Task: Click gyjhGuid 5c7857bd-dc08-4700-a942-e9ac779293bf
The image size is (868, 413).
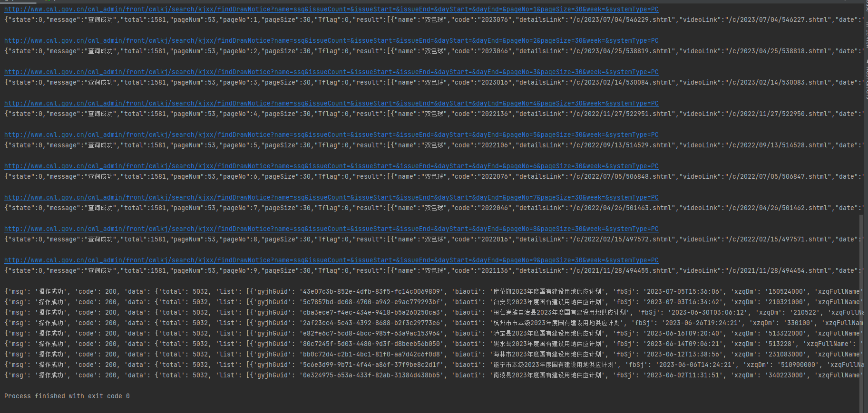Action: (x=371, y=302)
